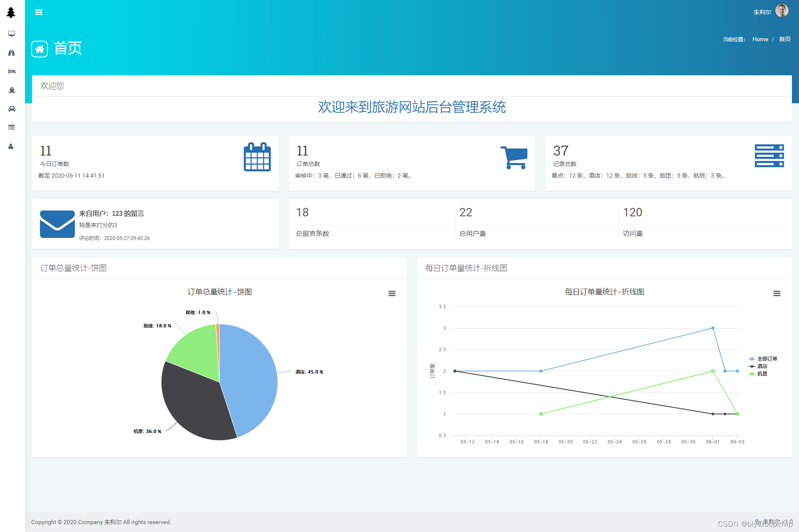Click username 朱利尔 at top right
Viewport: 799px width, 532px height.
pyautogui.click(x=762, y=12)
